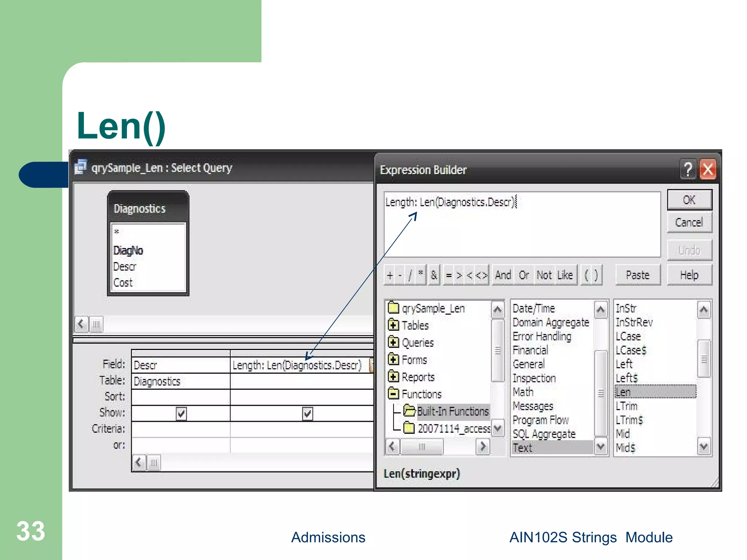Select the Text category
Screen dimensions: 747x560
coord(552,448)
